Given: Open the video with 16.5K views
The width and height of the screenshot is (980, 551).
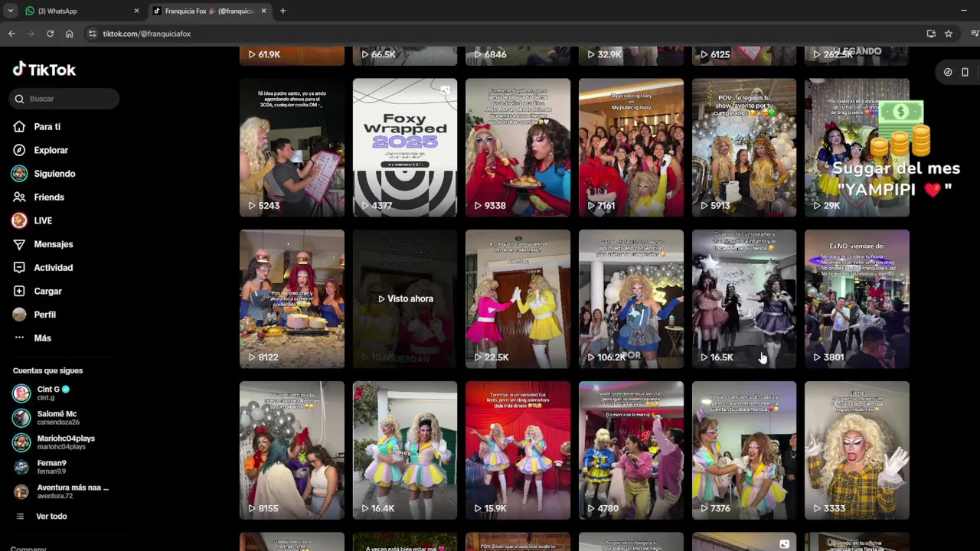Looking at the screenshot, I should coord(744,298).
